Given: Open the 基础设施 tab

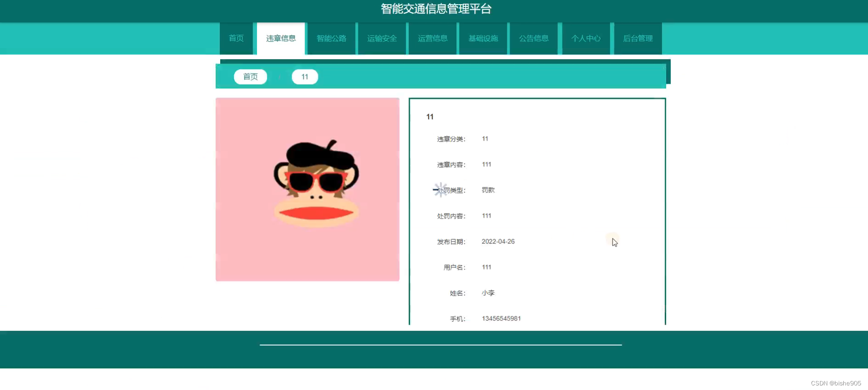Looking at the screenshot, I should [483, 38].
